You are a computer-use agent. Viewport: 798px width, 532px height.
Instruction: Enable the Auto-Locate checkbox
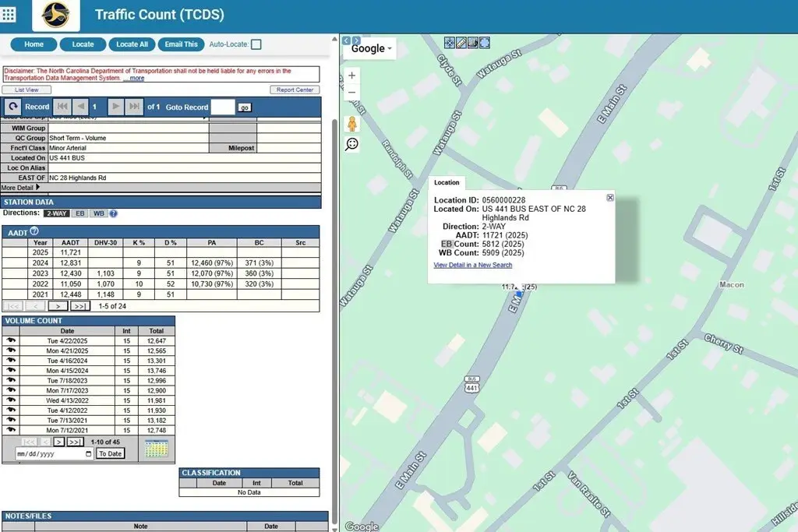click(x=256, y=44)
